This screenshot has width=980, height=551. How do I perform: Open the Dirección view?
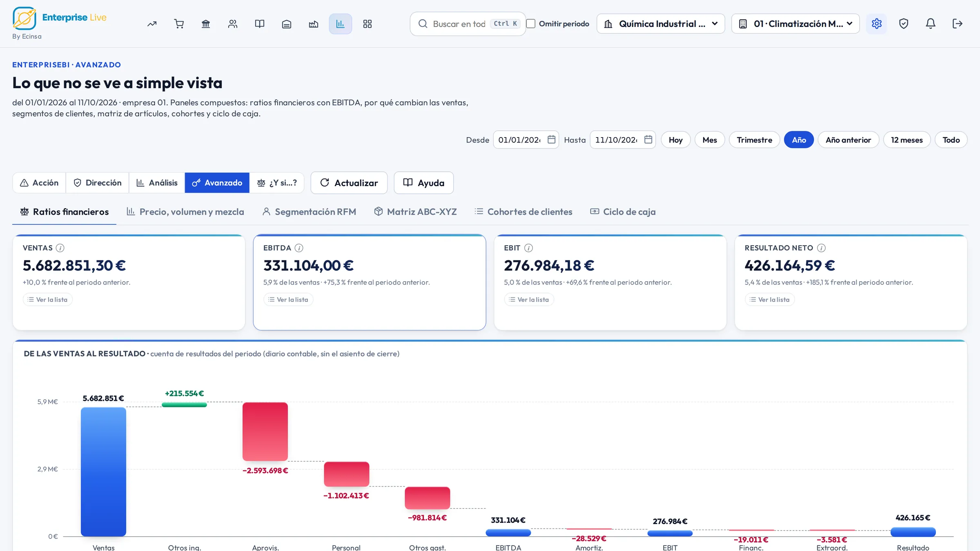pos(98,183)
